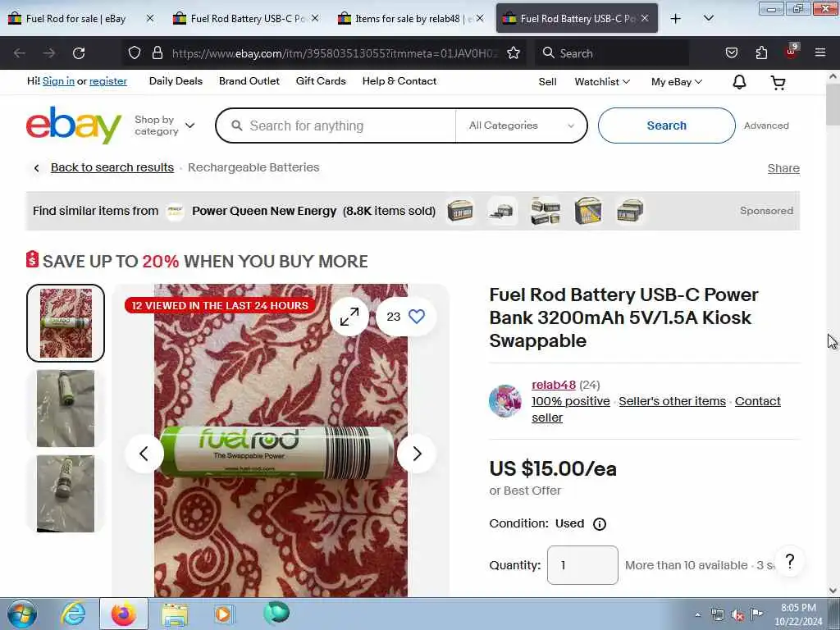The image size is (840, 630).
Task: Open Windows Media Player on taskbar
Action: tap(223, 614)
